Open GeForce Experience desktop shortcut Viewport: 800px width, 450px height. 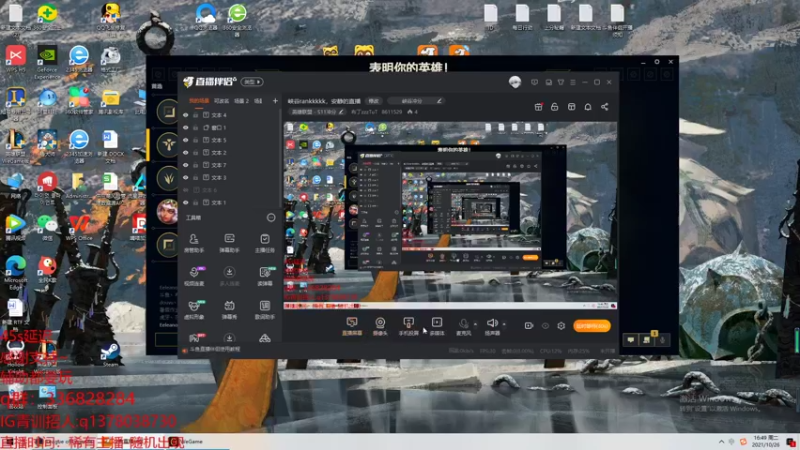pyautogui.click(x=47, y=61)
